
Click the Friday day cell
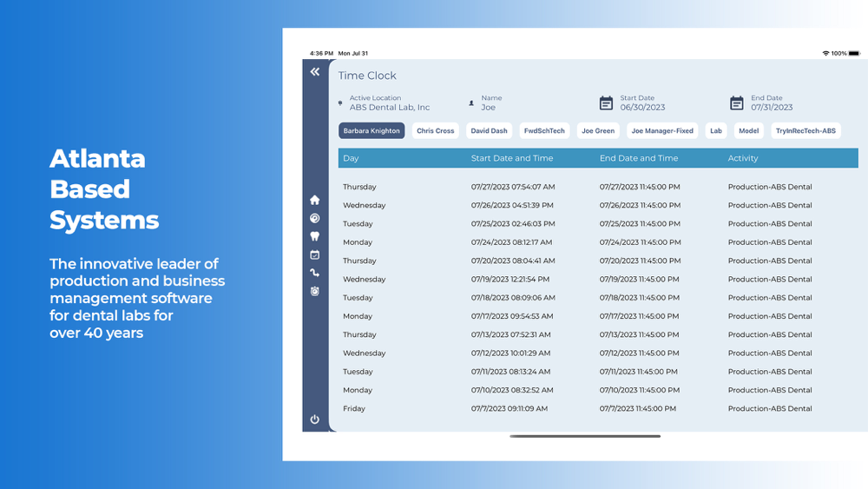(354, 409)
